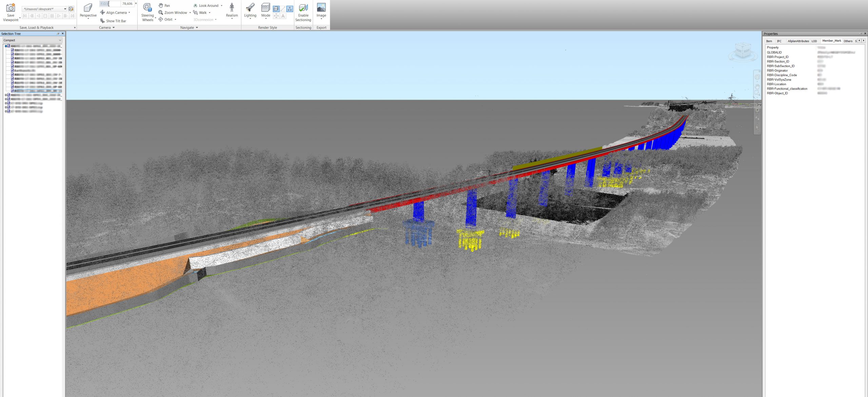
Task: Open the Unsaved Viewpoint dropdown
Action: click(x=65, y=9)
